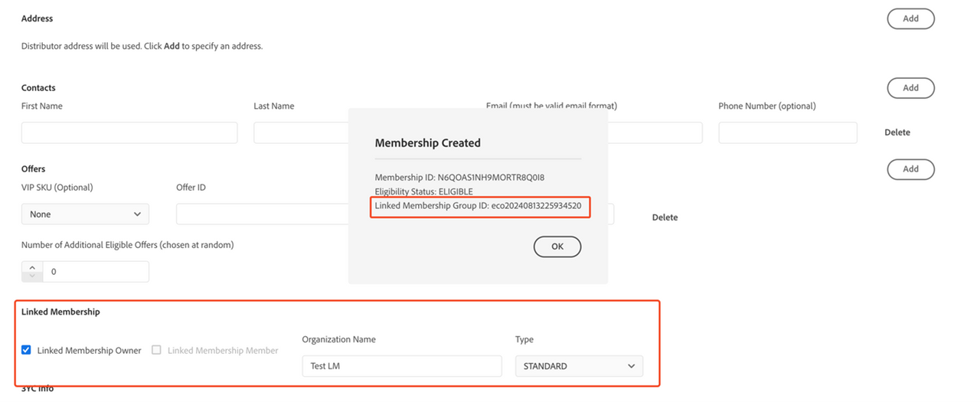
Task: Click the Linked Membership Group ID text
Action: (478, 206)
